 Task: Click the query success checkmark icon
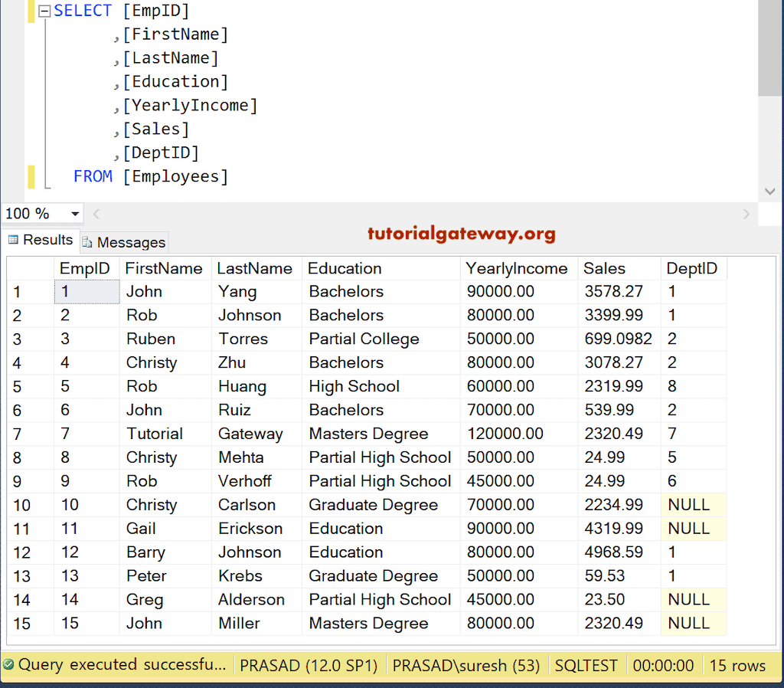tap(8, 665)
